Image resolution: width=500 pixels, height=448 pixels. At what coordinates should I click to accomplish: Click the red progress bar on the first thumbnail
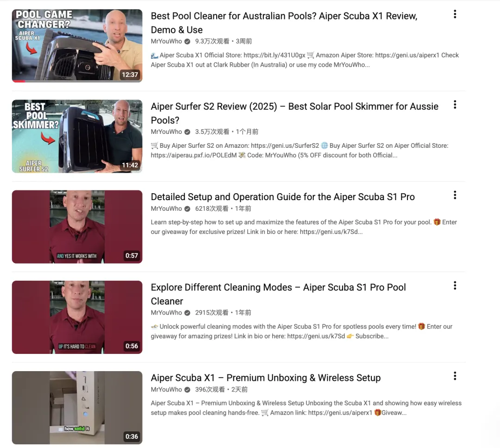coord(19,82)
